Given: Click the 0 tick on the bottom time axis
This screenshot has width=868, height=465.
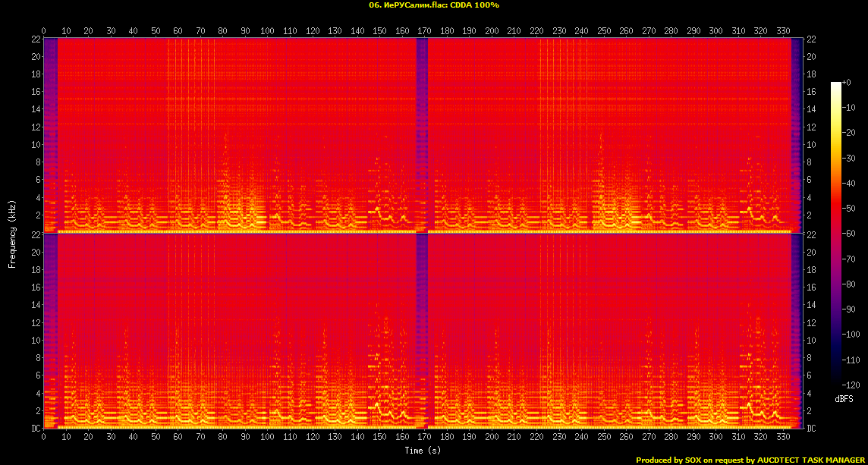Looking at the screenshot, I should coord(43,438).
